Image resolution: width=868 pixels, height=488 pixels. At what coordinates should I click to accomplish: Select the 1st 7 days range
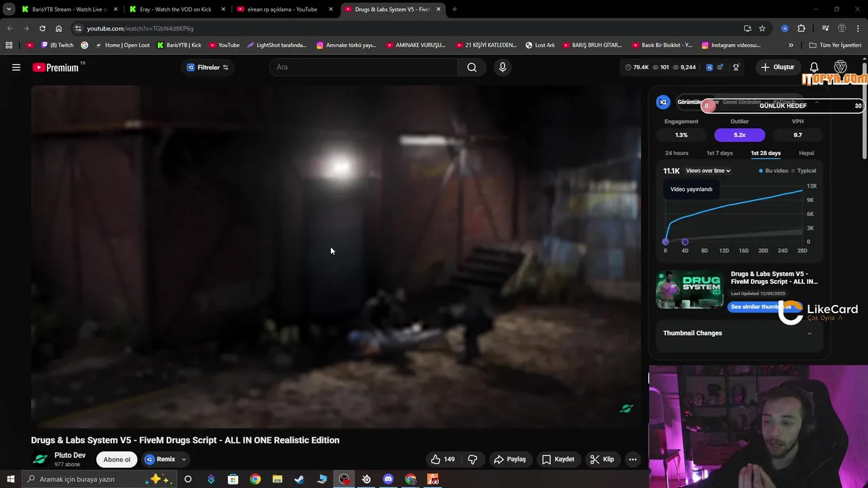(x=719, y=153)
